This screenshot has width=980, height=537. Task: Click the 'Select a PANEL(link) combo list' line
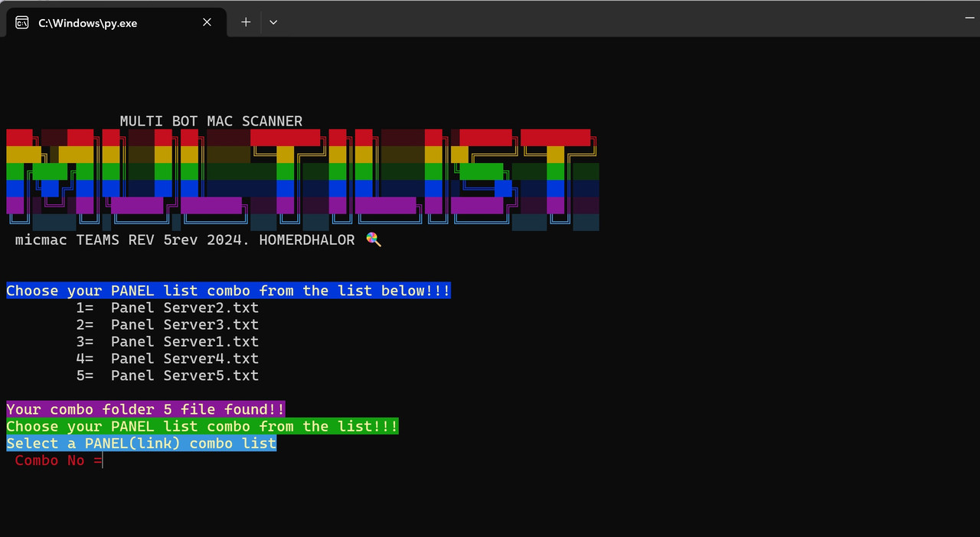coord(142,443)
